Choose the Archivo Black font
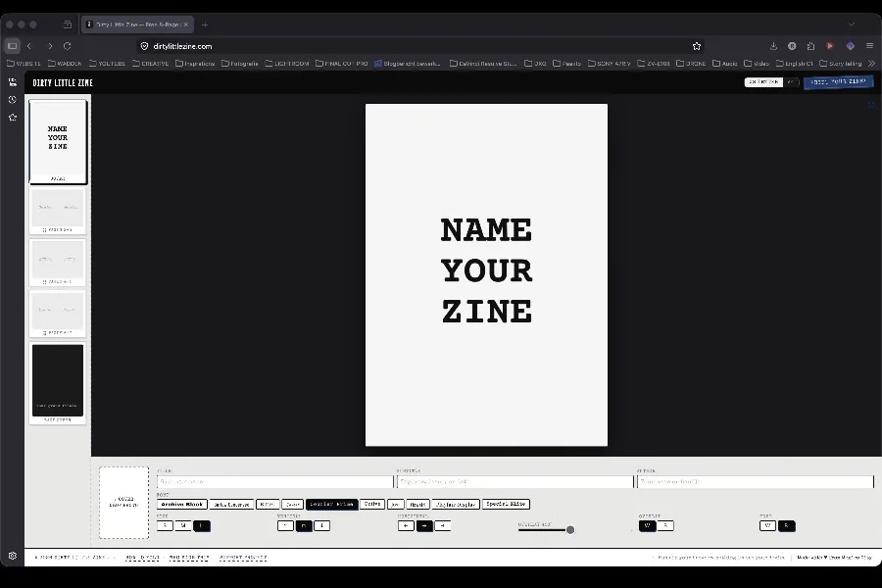Screen dimensions: 882x588 point(182,504)
